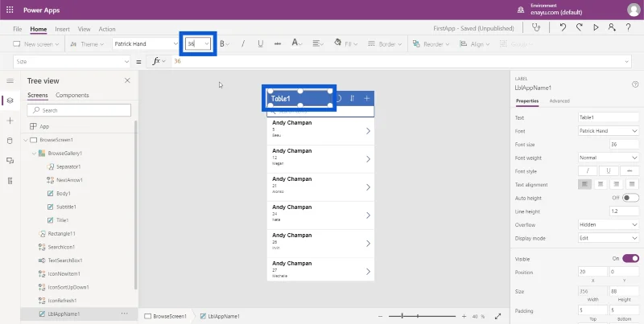Screen dimensions: 644x324
Task: Toggle strikethrough in the ribbon
Action: click(278, 44)
